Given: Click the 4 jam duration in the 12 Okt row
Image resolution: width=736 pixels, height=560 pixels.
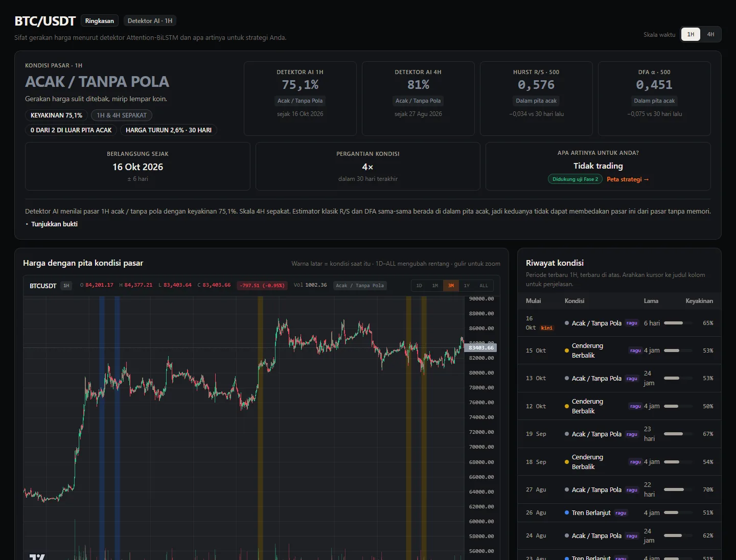Looking at the screenshot, I should (x=652, y=406).
